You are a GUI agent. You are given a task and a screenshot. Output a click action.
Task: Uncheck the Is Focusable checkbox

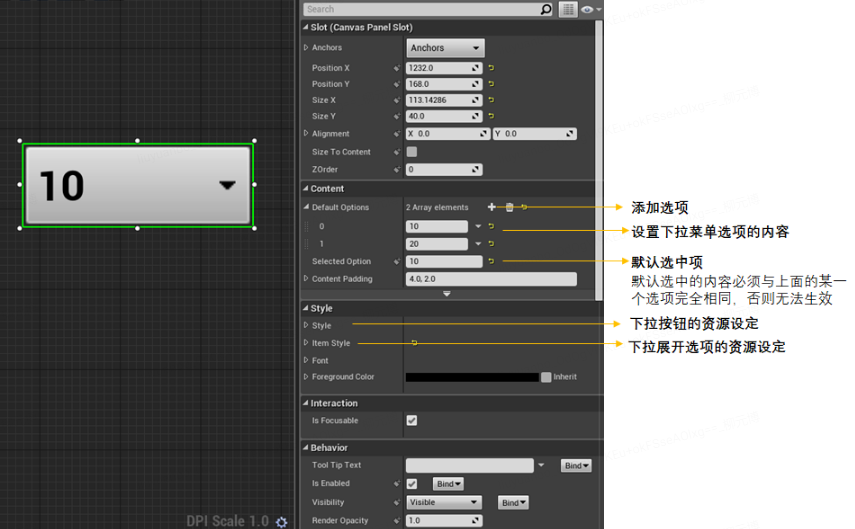(412, 420)
